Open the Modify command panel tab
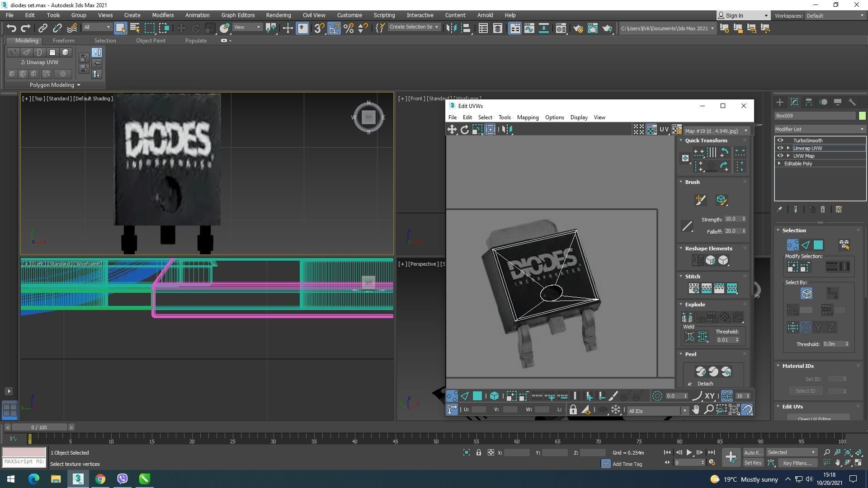 (794, 102)
